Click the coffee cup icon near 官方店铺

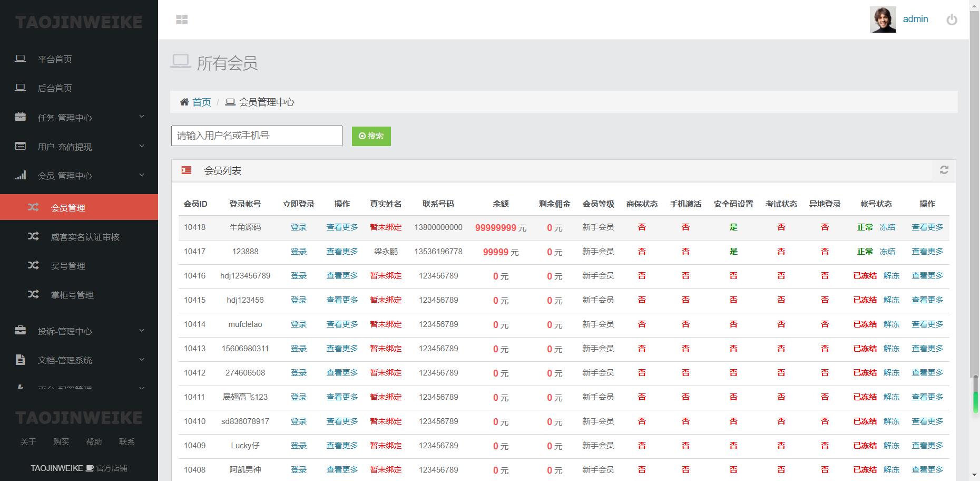90,468
